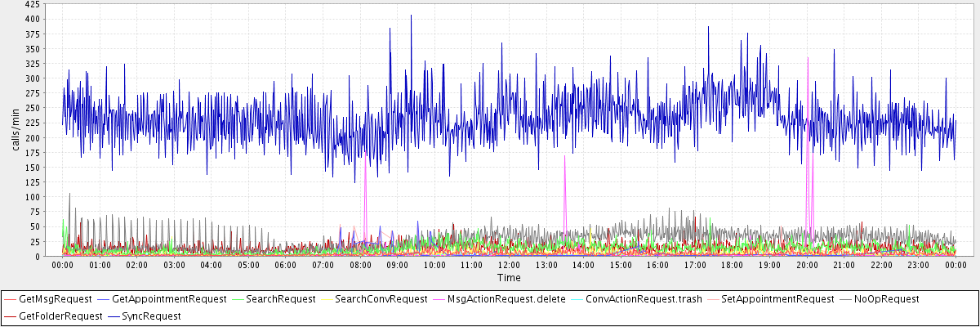
Task: Select SyncRequest in the legend
Action: coord(149,316)
